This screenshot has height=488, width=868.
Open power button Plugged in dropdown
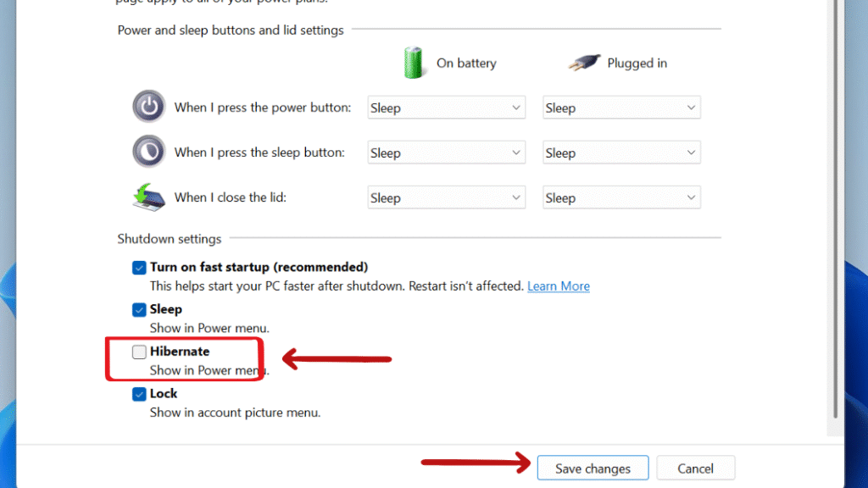621,108
